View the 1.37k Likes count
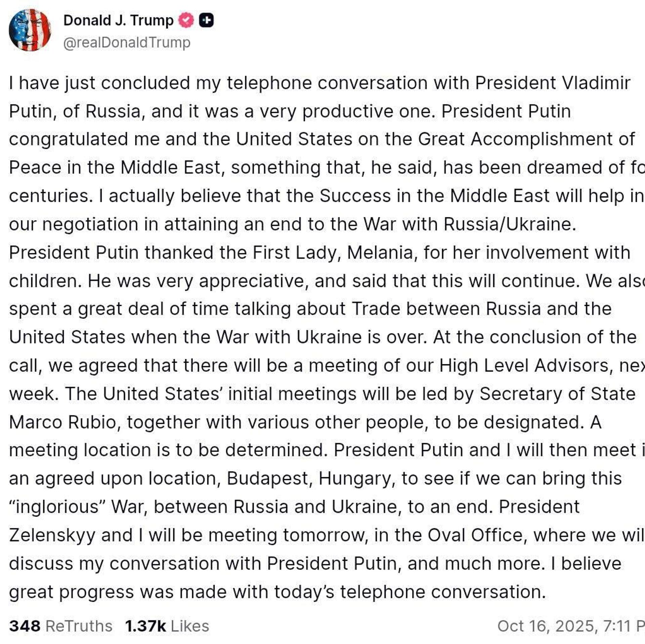This screenshot has height=644, width=645. [145, 626]
